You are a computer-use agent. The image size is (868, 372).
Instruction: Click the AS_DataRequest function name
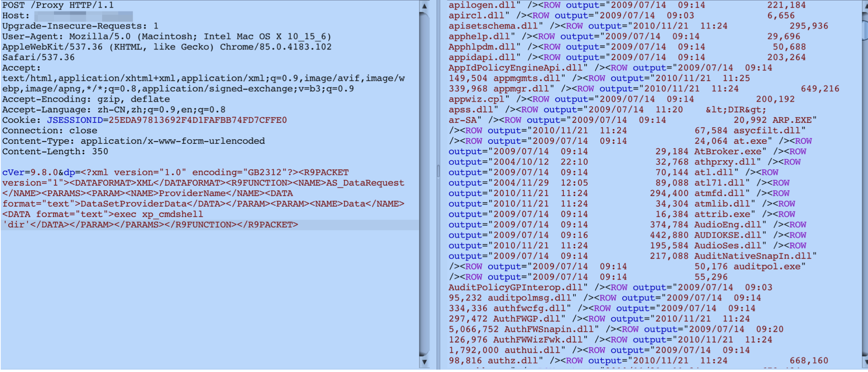pyautogui.click(x=365, y=183)
